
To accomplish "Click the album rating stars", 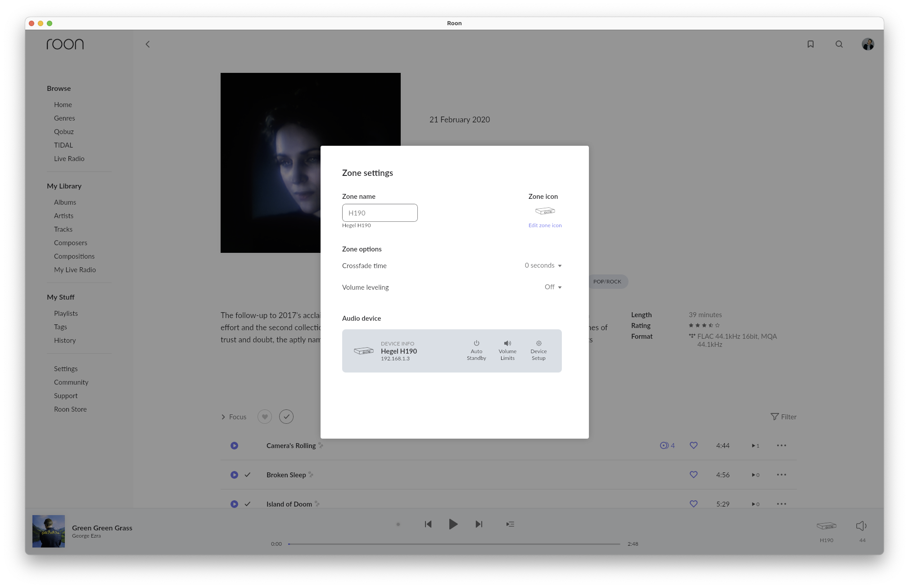I will [704, 325].
